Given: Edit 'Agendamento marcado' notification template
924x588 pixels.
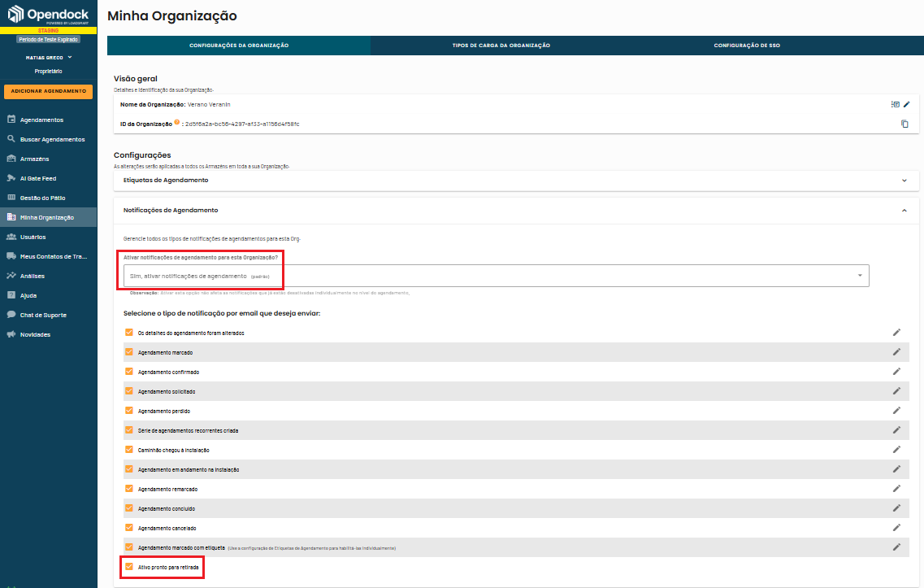Looking at the screenshot, I should click(x=896, y=352).
